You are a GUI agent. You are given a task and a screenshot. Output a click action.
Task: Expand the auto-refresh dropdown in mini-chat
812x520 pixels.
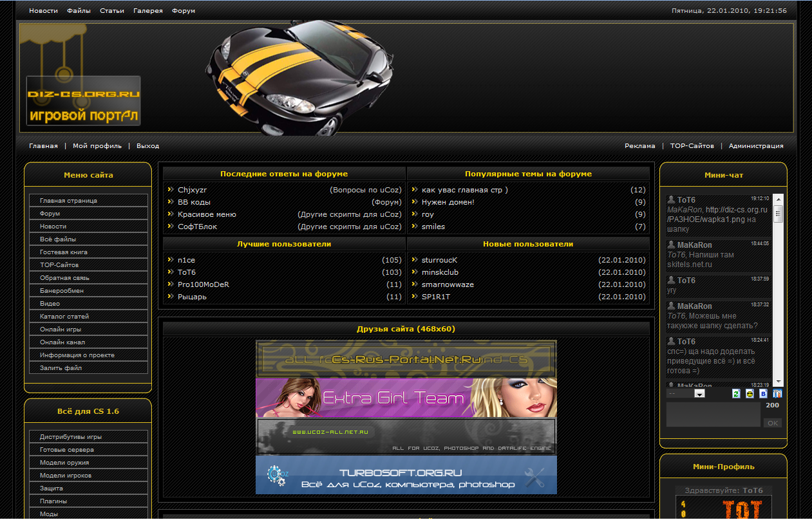[699, 393]
